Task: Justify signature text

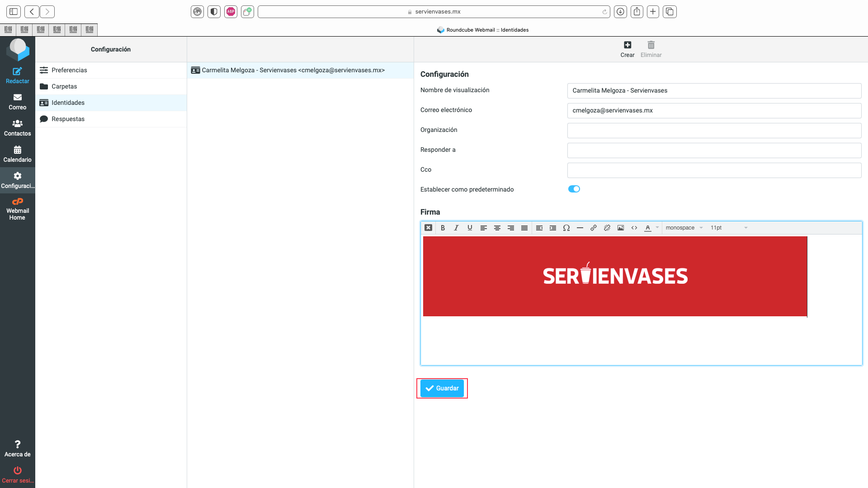Action: tap(524, 228)
